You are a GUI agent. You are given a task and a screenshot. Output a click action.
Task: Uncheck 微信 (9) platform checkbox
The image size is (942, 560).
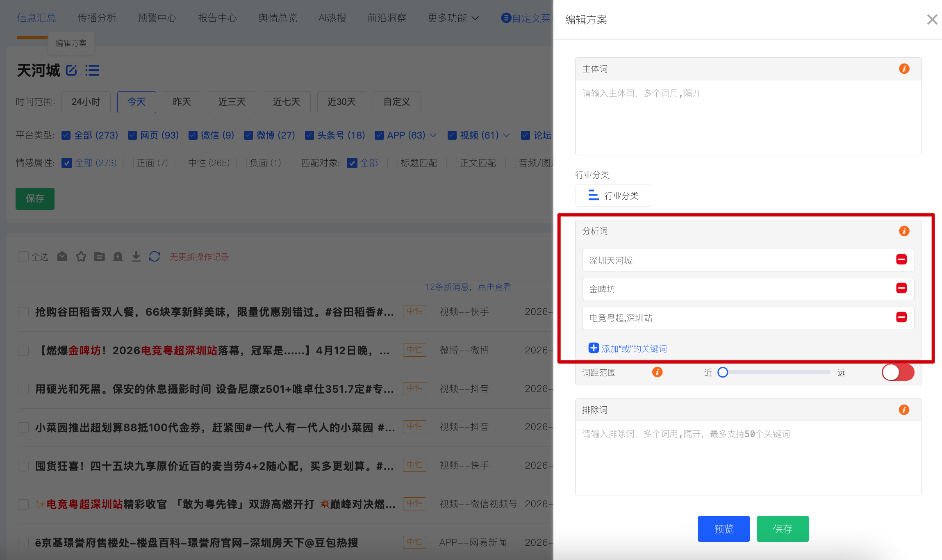point(193,135)
